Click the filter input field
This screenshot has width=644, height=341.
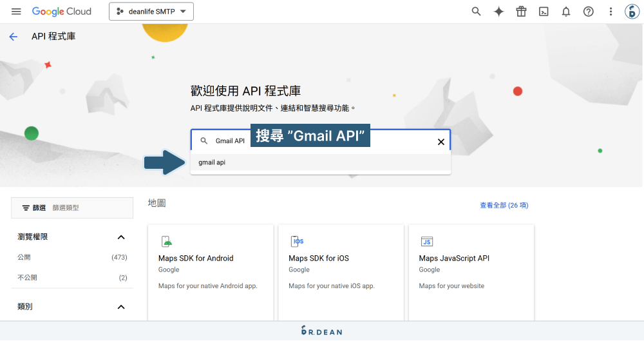[x=72, y=208]
